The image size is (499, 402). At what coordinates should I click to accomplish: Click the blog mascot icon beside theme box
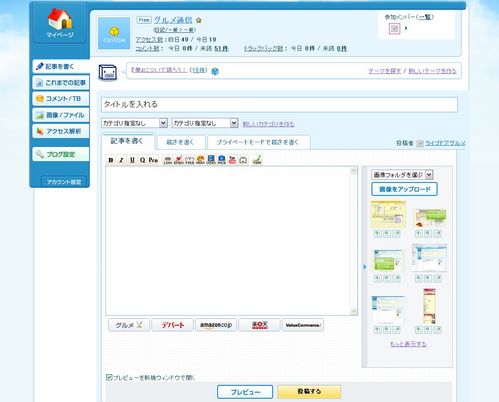108,72
